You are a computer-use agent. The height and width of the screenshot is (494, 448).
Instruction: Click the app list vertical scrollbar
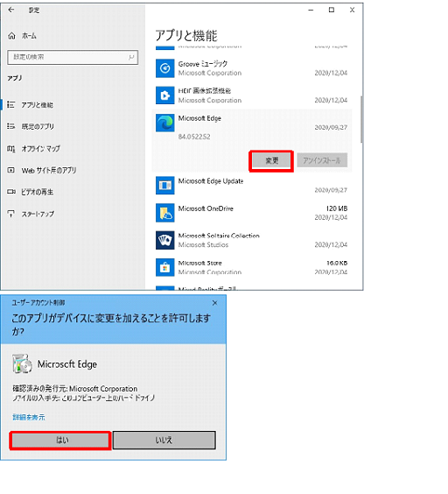(x=361, y=119)
